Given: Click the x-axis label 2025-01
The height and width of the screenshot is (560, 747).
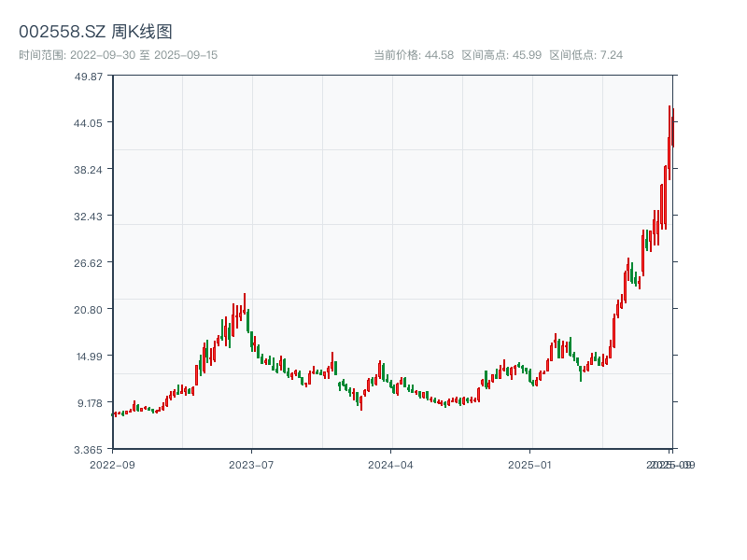Looking at the screenshot, I should [x=529, y=465].
